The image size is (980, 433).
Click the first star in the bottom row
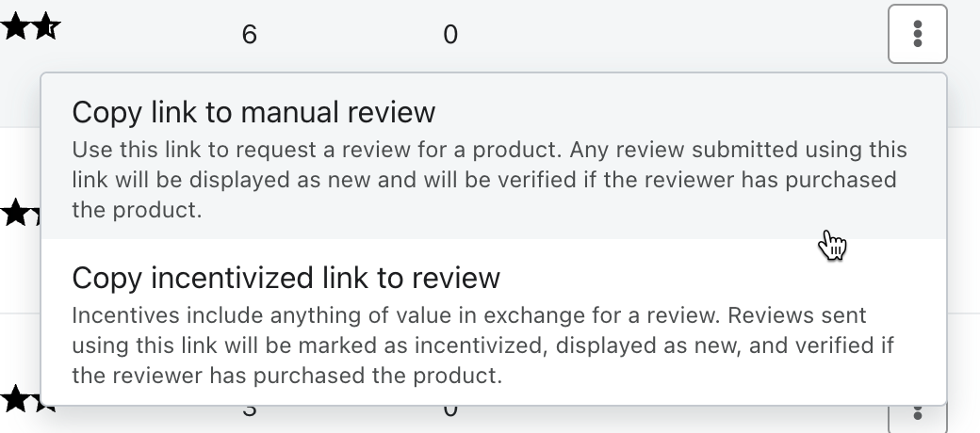pyautogui.click(x=15, y=399)
